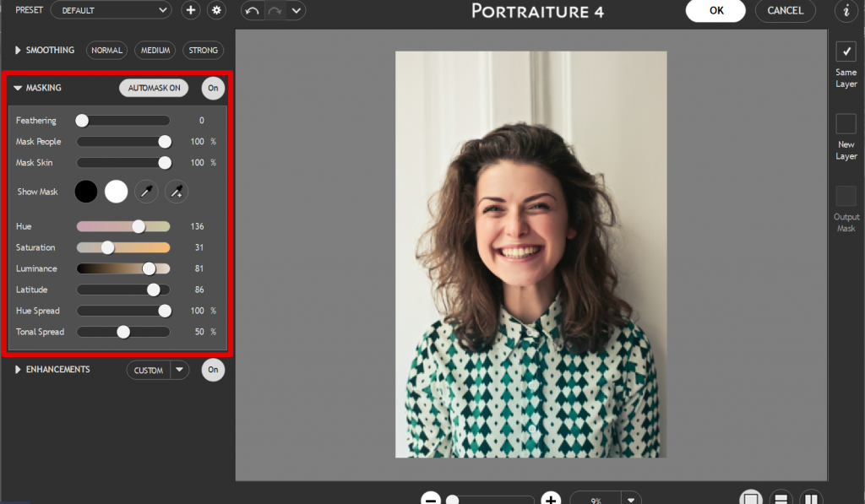Image resolution: width=865 pixels, height=504 pixels.
Task: Zoom out using the minus icon
Action: pos(431,498)
